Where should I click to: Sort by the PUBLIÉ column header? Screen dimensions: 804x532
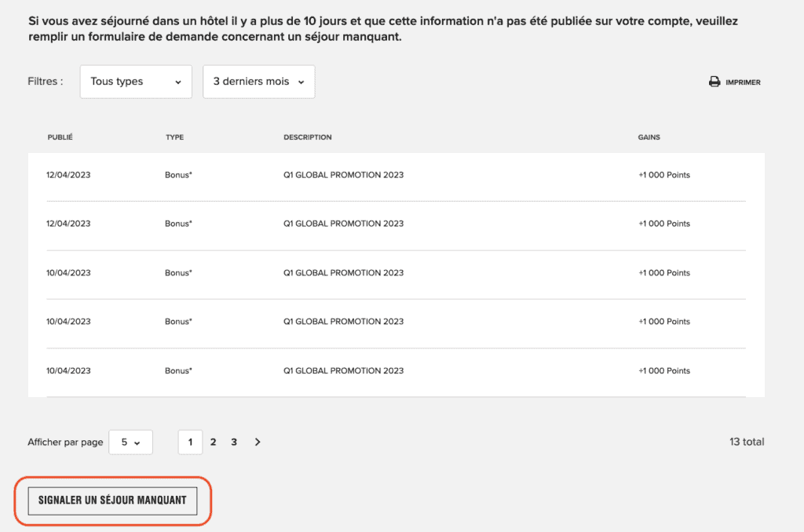coord(60,137)
